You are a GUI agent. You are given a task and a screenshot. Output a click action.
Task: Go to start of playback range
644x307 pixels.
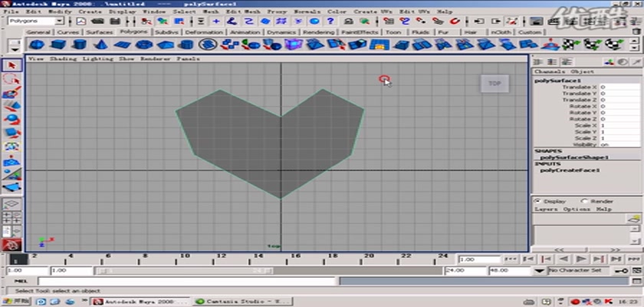[510, 259]
